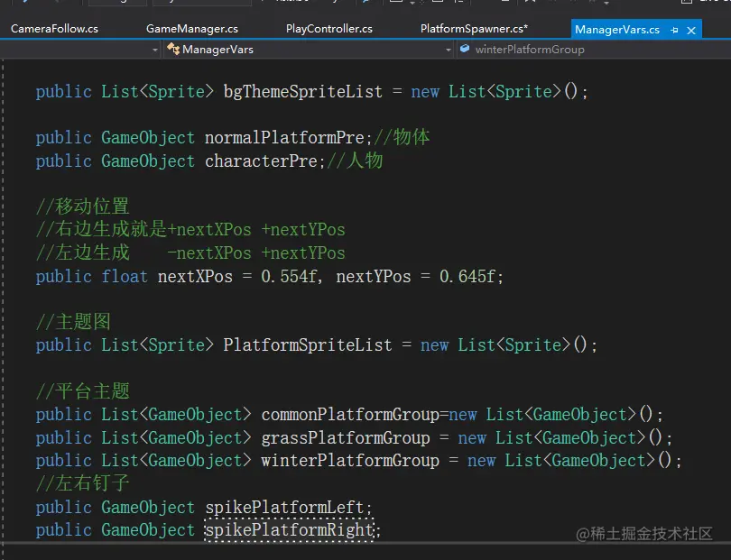The height and width of the screenshot is (560, 731).
Task: Open the PlatformSpawner.cs* tab
Action: click(474, 29)
